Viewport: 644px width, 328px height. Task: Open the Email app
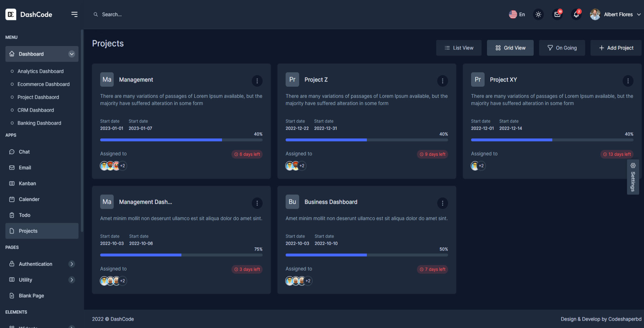(25, 168)
